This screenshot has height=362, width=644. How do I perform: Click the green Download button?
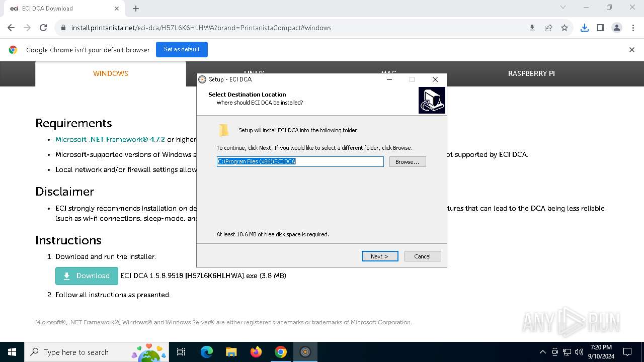tap(87, 276)
